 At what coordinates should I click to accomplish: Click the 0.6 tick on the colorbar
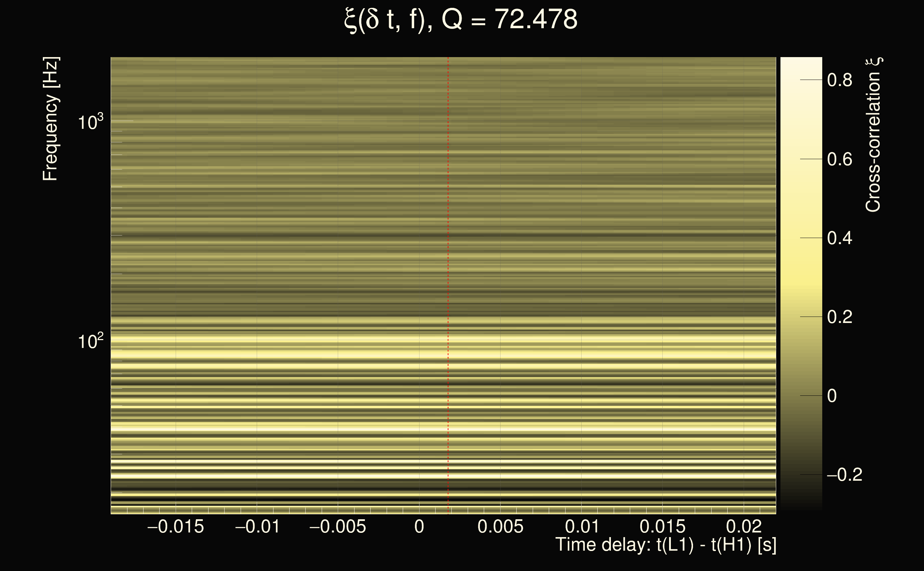pyautogui.click(x=839, y=159)
